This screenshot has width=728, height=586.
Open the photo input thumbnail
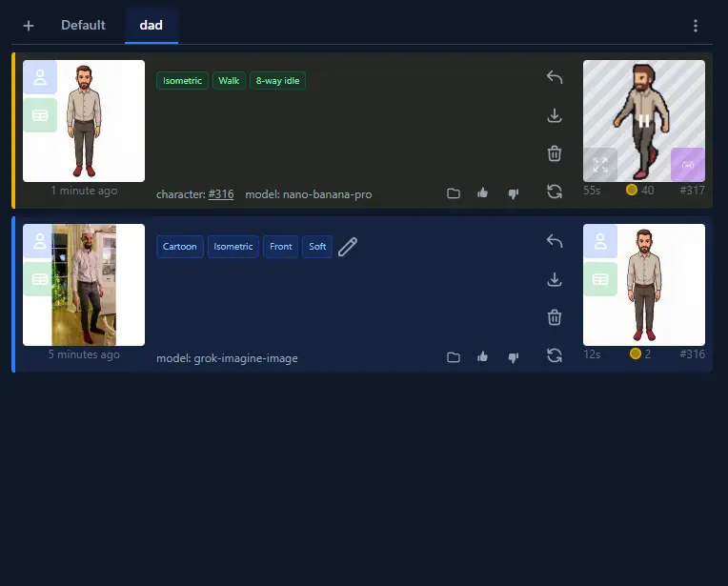[84, 285]
